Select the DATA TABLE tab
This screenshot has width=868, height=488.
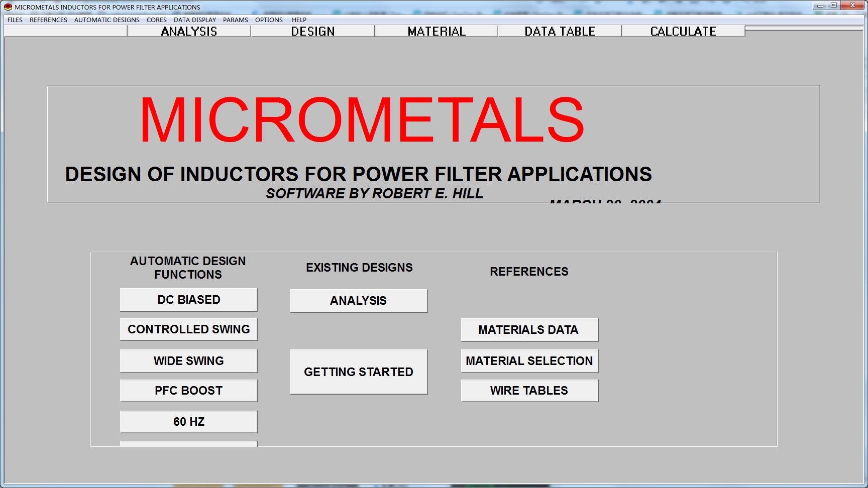click(560, 31)
